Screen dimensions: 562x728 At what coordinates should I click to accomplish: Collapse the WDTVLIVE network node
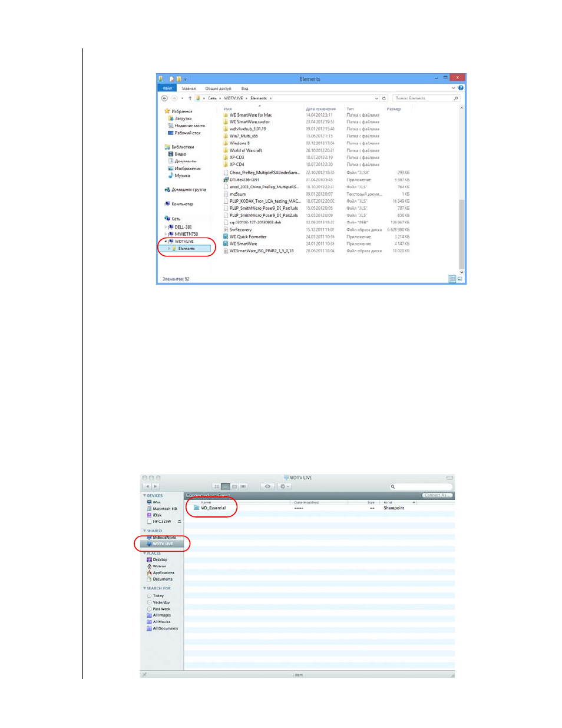coord(166,241)
